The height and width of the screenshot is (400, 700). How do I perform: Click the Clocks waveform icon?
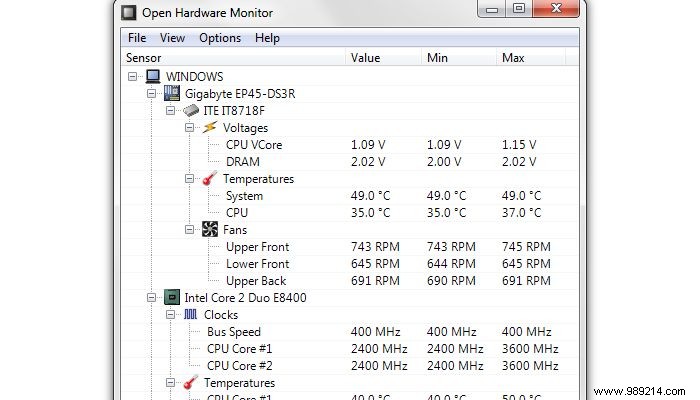(191, 314)
